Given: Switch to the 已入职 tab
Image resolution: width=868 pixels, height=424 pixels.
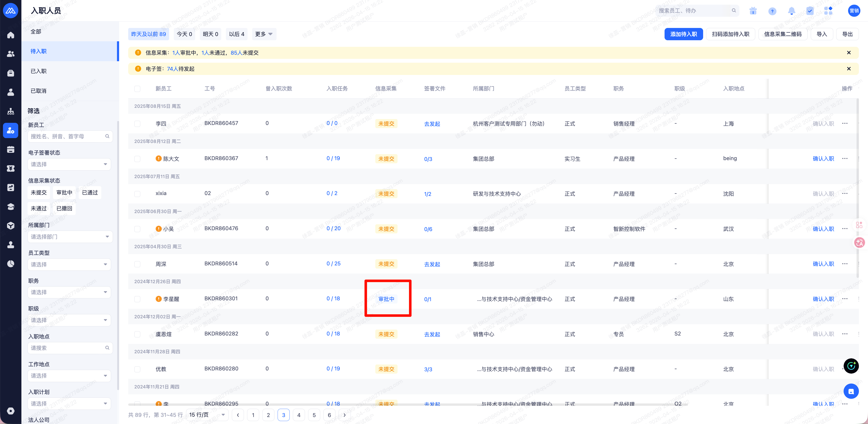Looking at the screenshot, I should pos(38,71).
